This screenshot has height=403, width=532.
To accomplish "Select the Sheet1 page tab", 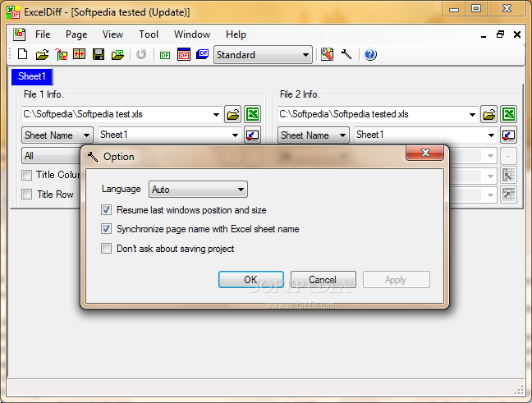I will point(32,76).
